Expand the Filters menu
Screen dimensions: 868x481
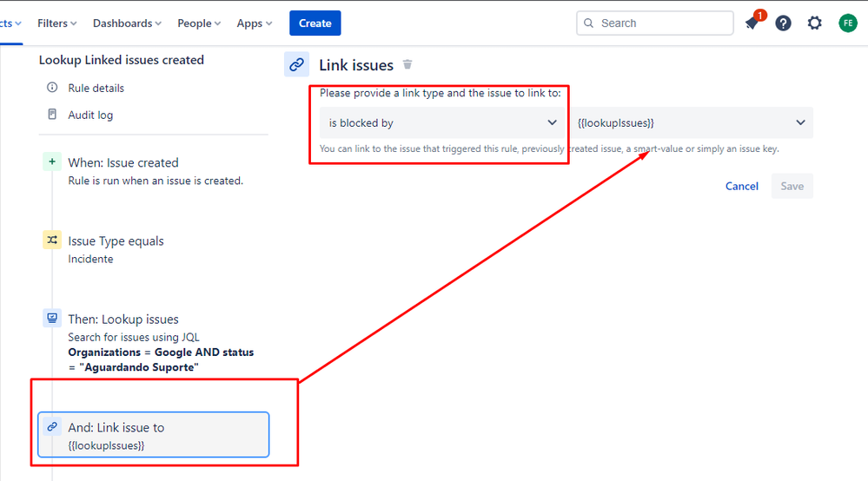coord(57,23)
